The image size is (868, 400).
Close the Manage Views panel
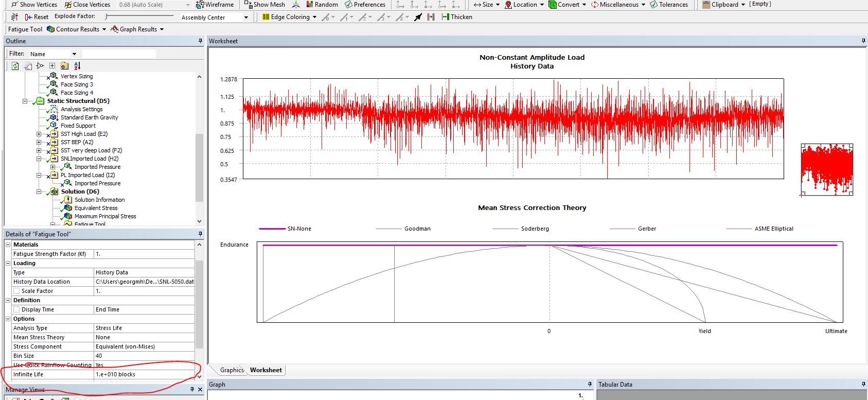click(200, 390)
